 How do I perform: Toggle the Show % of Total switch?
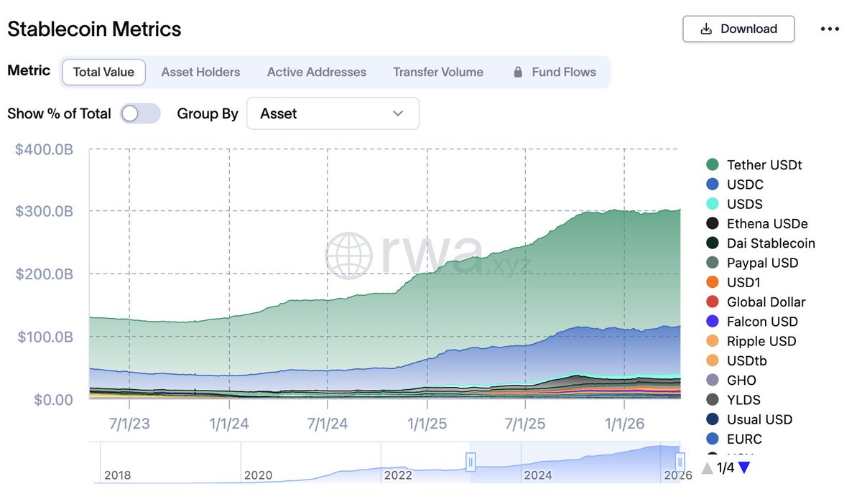[140, 113]
